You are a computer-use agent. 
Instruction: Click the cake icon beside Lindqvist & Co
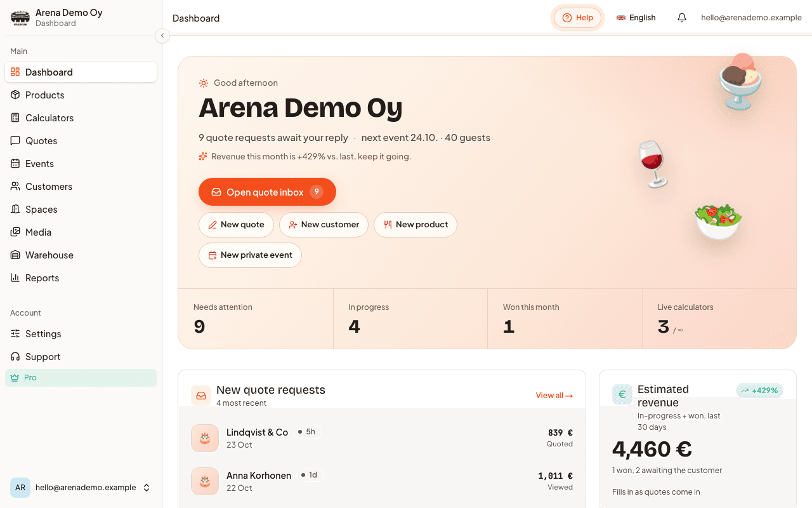pos(205,438)
